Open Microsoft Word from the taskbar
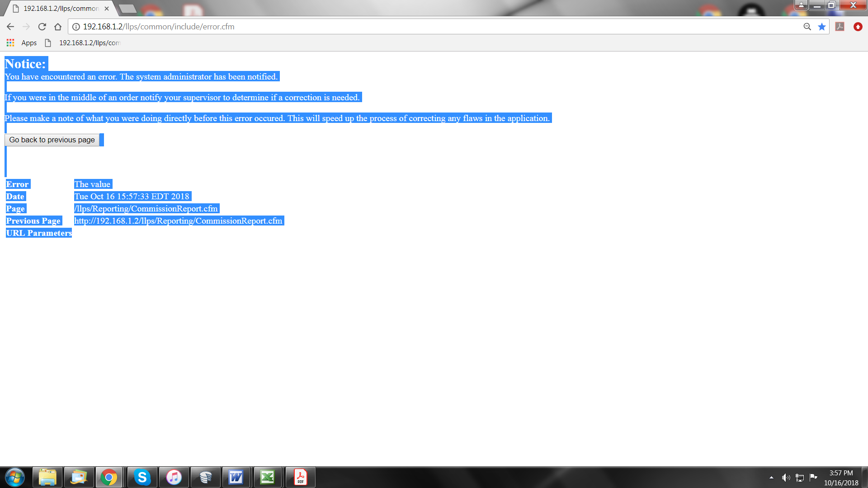This screenshot has height=488, width=868. [x=236, y=477]
